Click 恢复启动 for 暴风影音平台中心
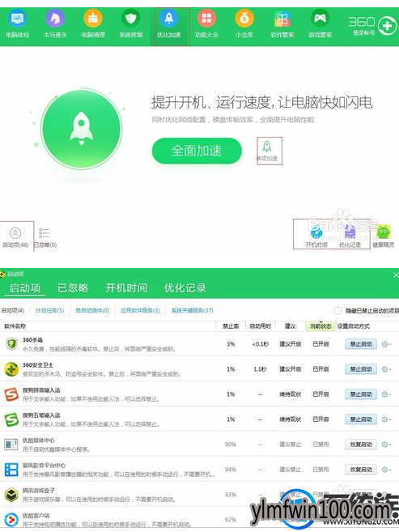Viewport: 399px width, 532px height. [x=361, y=470]
